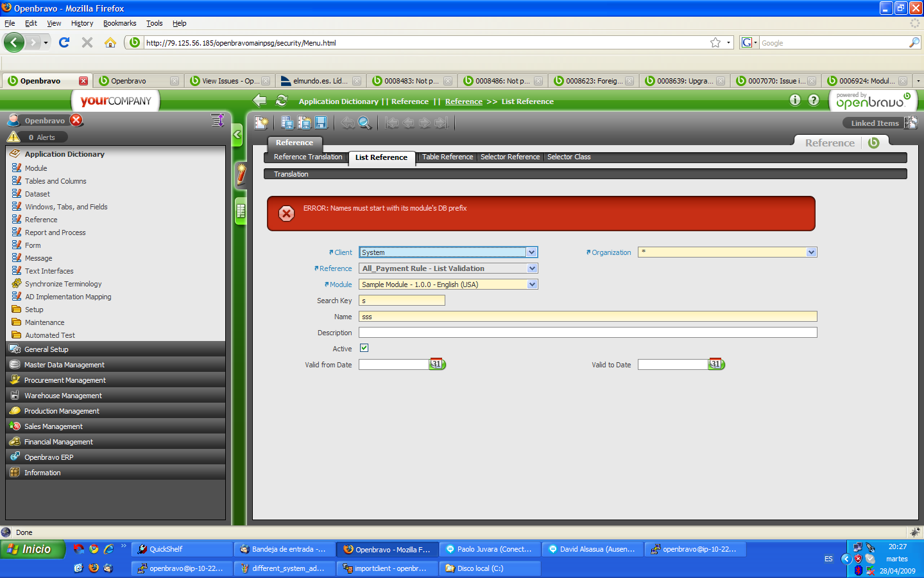Open the Valid from Date calendar
This screenshot has width=924, height=578.
coord(437,364)
